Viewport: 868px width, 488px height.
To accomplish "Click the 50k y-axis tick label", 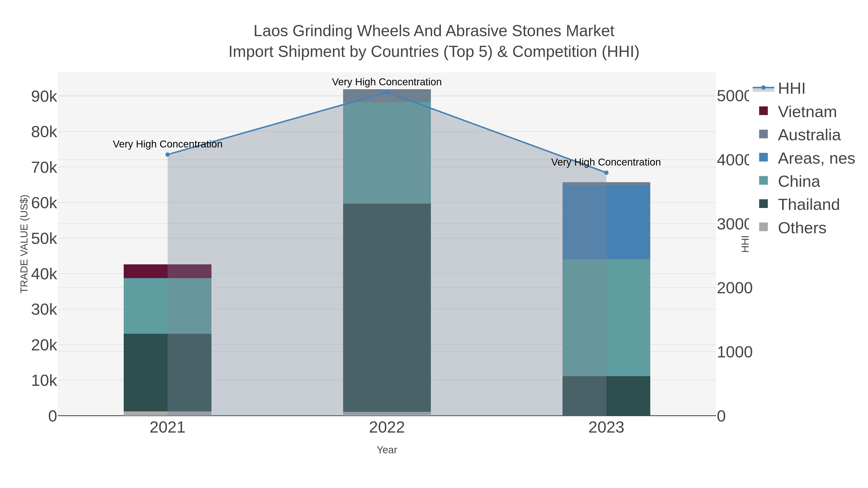I will coord(44,239).
